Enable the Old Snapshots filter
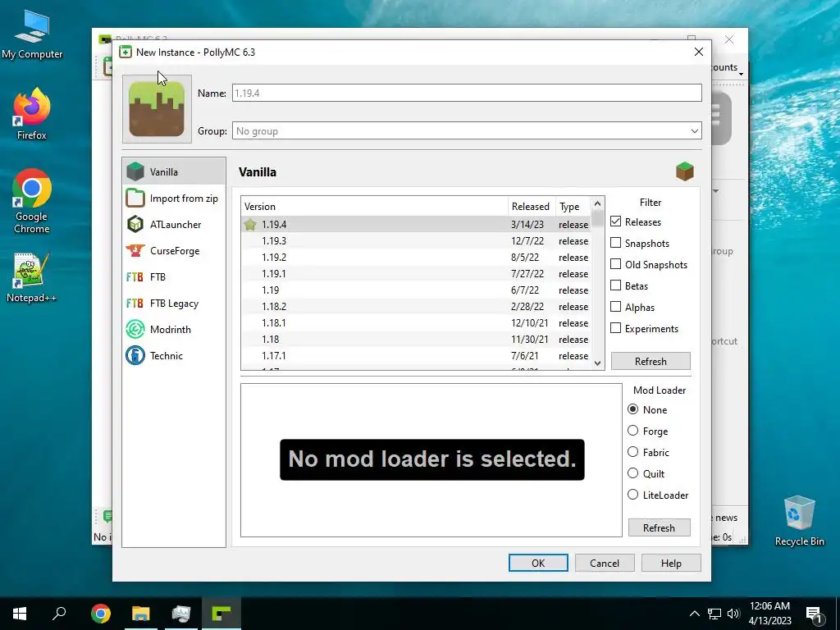The width and height of the screenshot is (840, 630). [616, 264]
